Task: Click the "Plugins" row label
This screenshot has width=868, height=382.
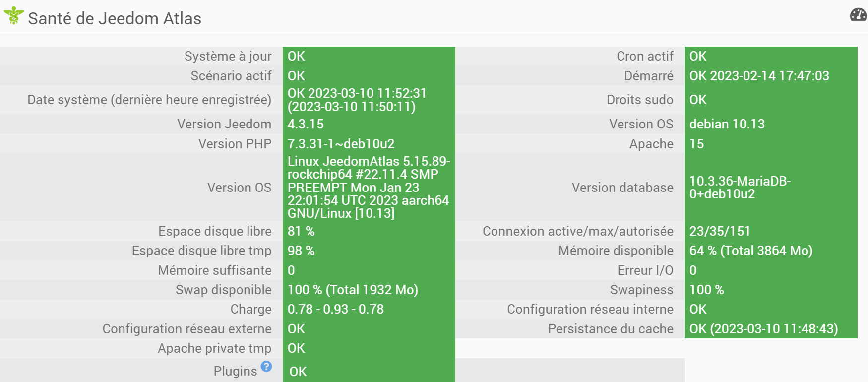Action: click(x=235, y=371)
